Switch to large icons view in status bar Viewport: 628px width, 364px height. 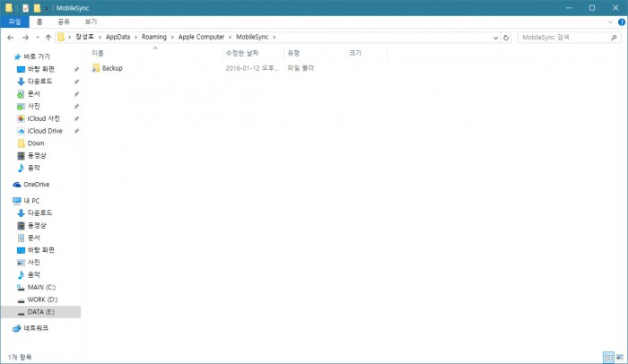[620, 357]
